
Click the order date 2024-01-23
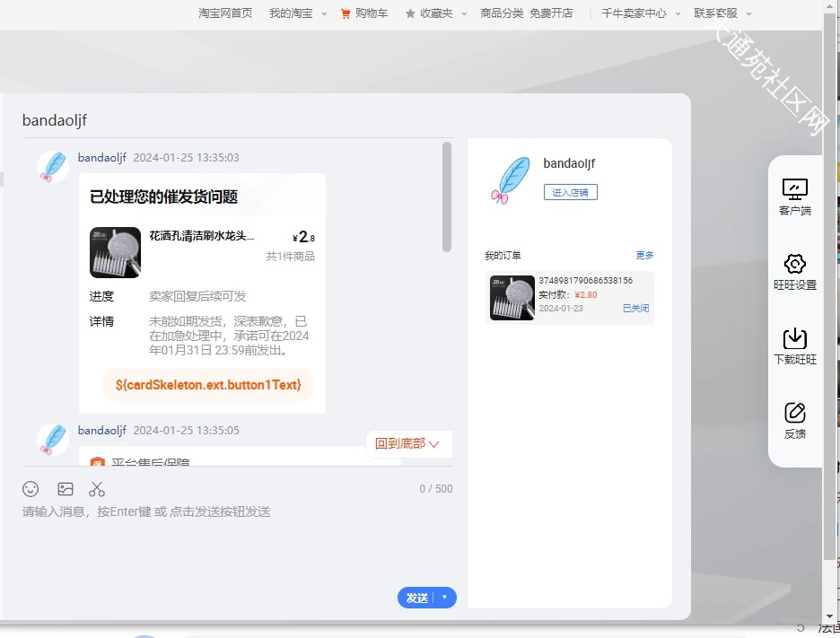click(561, 308)
